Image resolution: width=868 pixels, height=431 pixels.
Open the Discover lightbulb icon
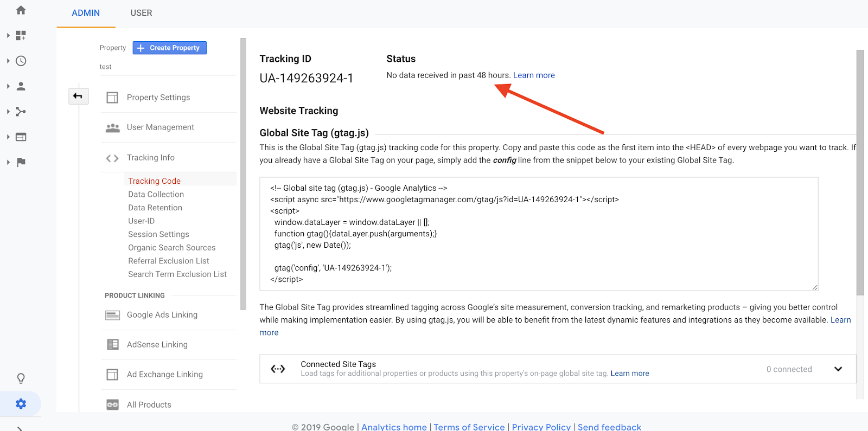[21, 378]
